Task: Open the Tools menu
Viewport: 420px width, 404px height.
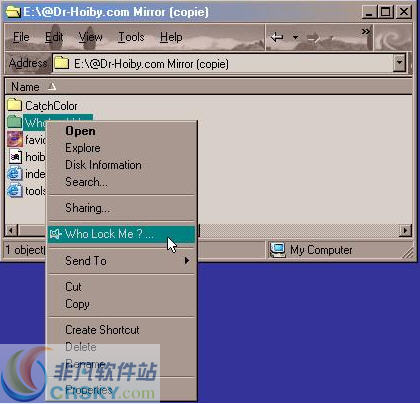Action: coord(131,37)
